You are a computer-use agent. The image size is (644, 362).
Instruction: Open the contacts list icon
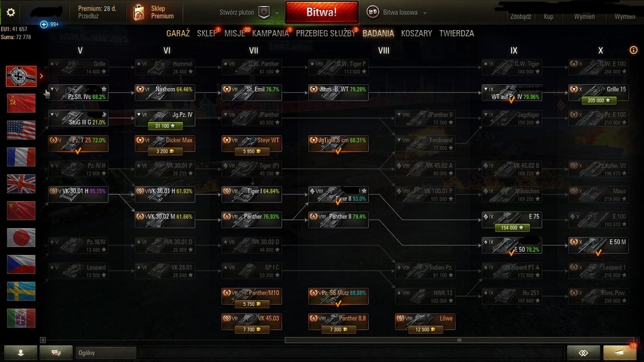[21, 353]
